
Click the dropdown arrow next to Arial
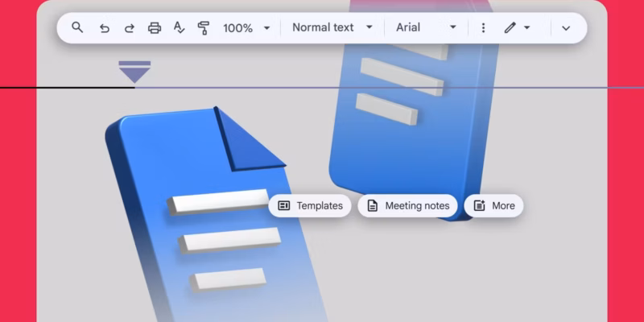pyautogui.click(x=453, y=27)
